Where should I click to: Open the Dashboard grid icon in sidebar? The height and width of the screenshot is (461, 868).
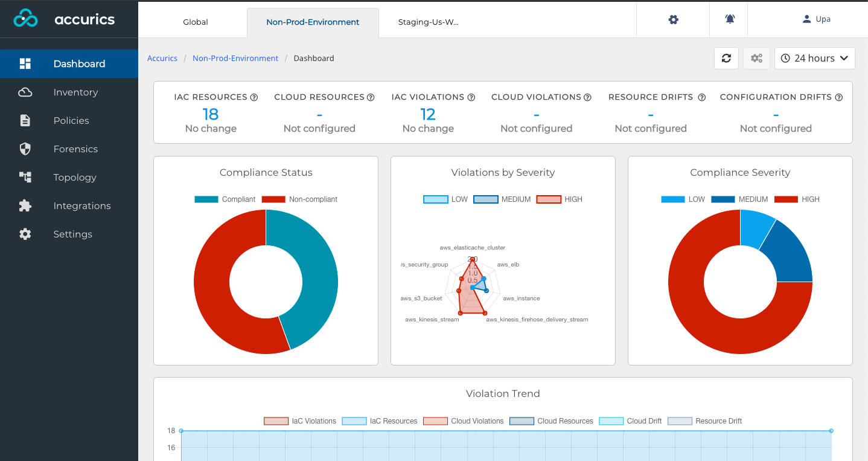pyautogui.click(x=25, y=63)
